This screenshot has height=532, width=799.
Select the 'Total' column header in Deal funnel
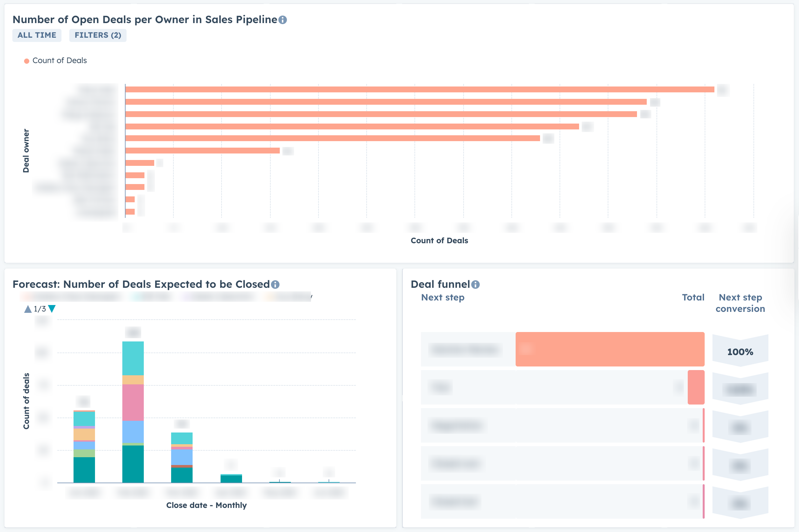coord(694,298)
